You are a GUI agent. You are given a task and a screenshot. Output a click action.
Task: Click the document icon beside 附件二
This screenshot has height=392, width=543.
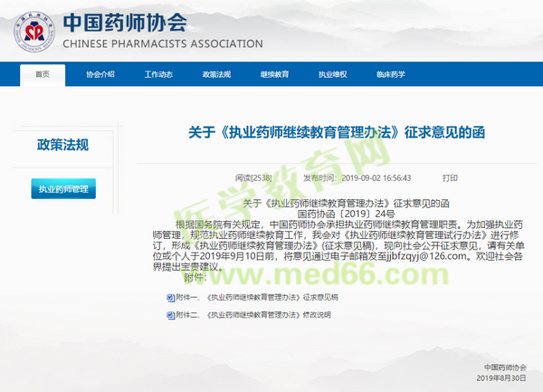tap(169, 314)
